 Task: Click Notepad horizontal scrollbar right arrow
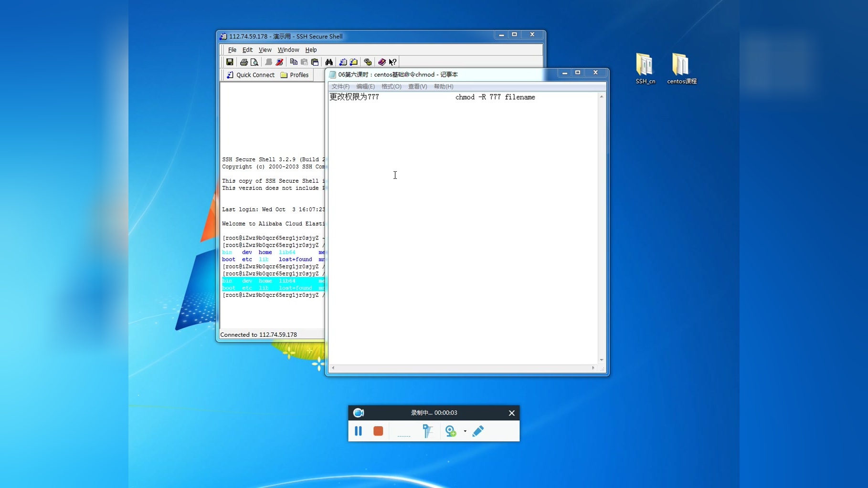pyautogui.click(x=593, y=368)
